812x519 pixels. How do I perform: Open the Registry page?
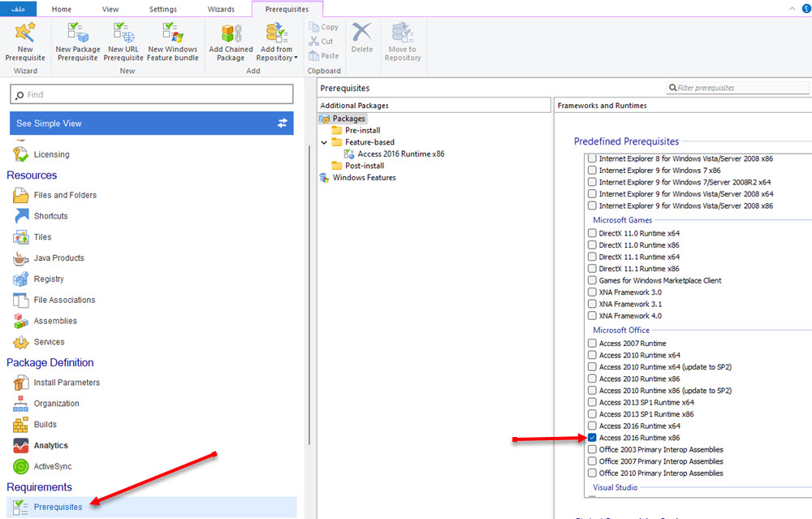coord(38,279)
